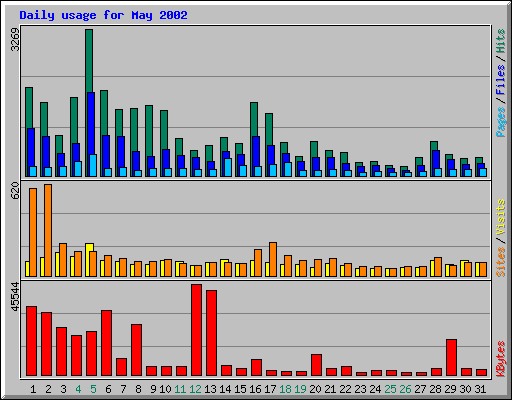Click the orange visits bar for day 3
The width and height of the screenshot is (512, 400).
tap(63, 260)
